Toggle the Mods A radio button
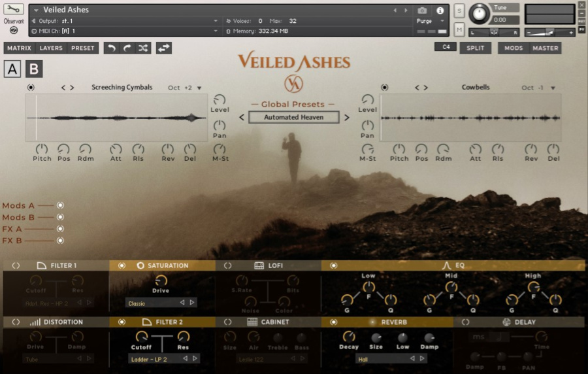Image resolution: width=588 pixels, height=374 pixels. 60,205
